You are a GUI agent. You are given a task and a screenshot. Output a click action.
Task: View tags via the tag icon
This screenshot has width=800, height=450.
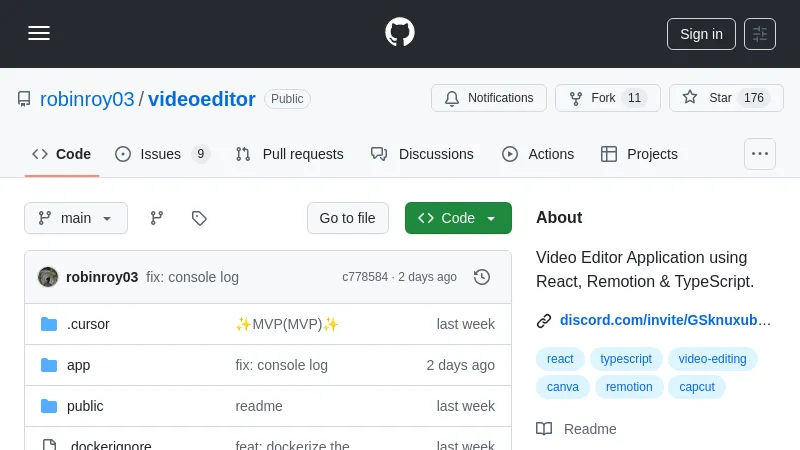pos(199,218)
